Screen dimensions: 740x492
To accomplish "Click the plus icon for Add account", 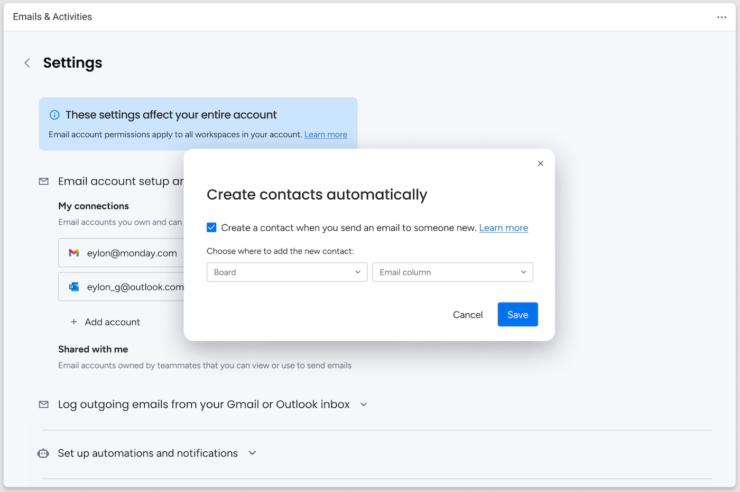I will pos(74,322).
